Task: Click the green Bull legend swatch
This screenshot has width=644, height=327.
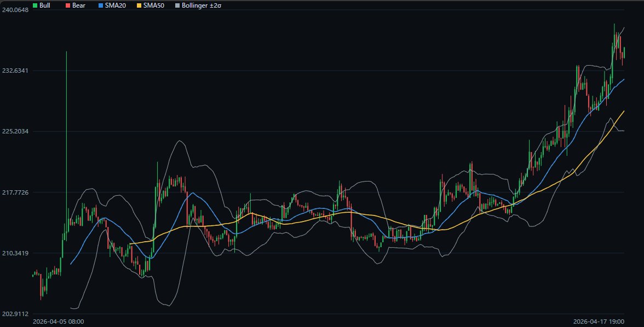Action: [36, 5]
